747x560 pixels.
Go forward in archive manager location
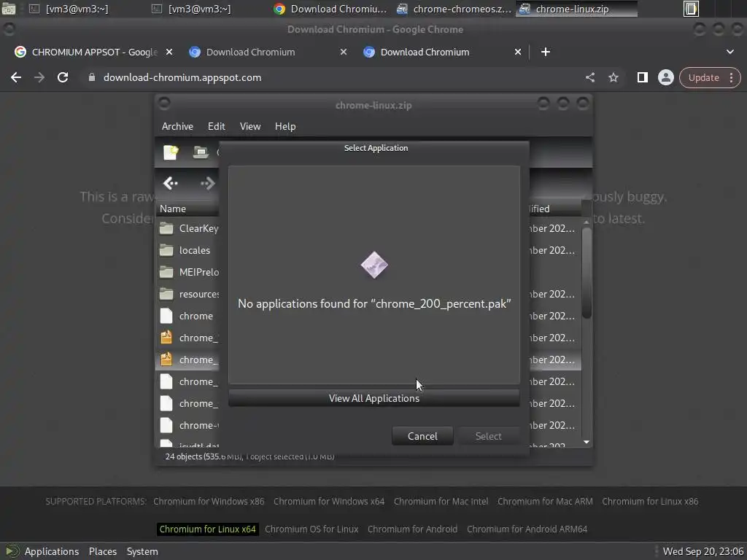pos(208,183)
